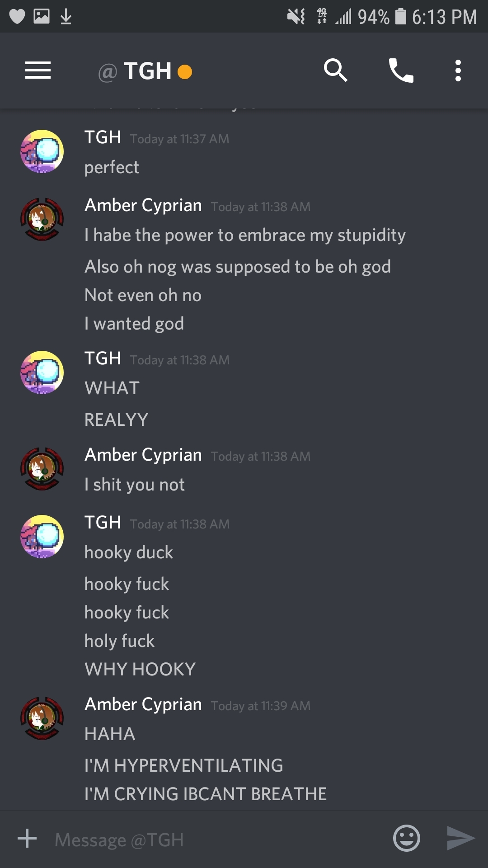
Task: Focus the Message @TGH input field
Action: coord(217,840)
